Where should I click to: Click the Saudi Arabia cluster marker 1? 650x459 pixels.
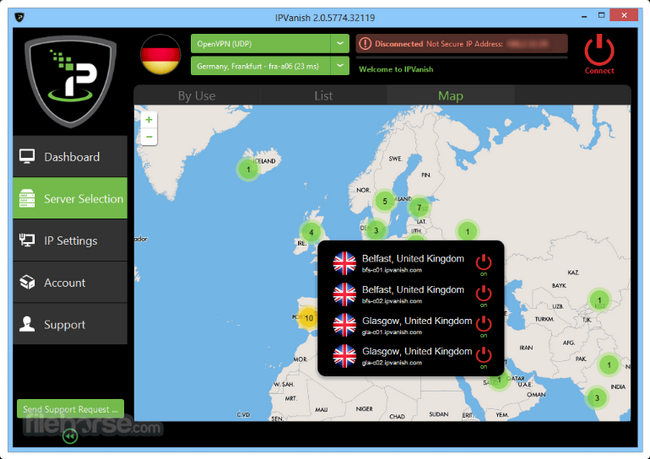pos(500,380)
